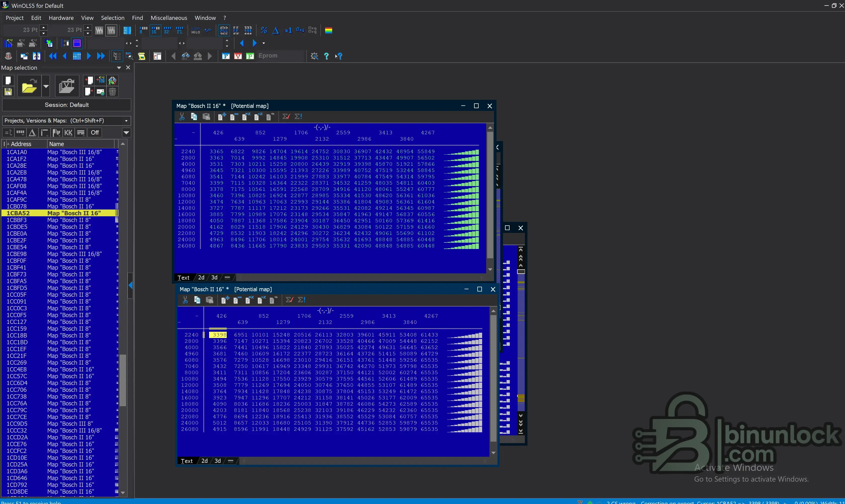The height and width of the screenshot is (504, 845).
Task: Open the Selection menu
Action: (x=112, y=18)
